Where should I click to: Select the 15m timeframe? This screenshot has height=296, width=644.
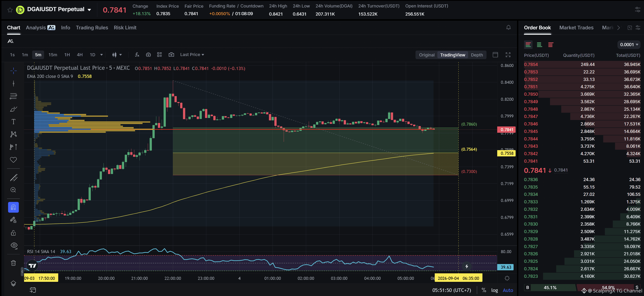53,55
